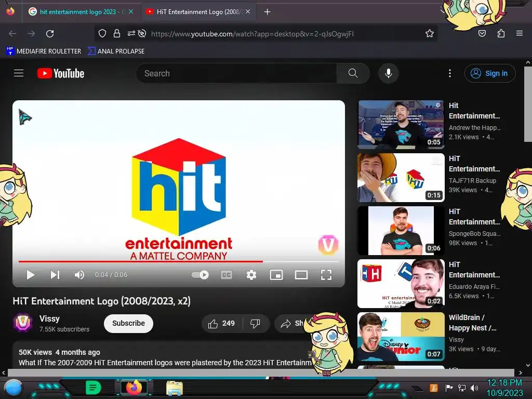Viewport: 532px width, 399px height.
Task: Open the TAJF71R Backup 0:15 video thumbnail
Action: coord(401,178)
